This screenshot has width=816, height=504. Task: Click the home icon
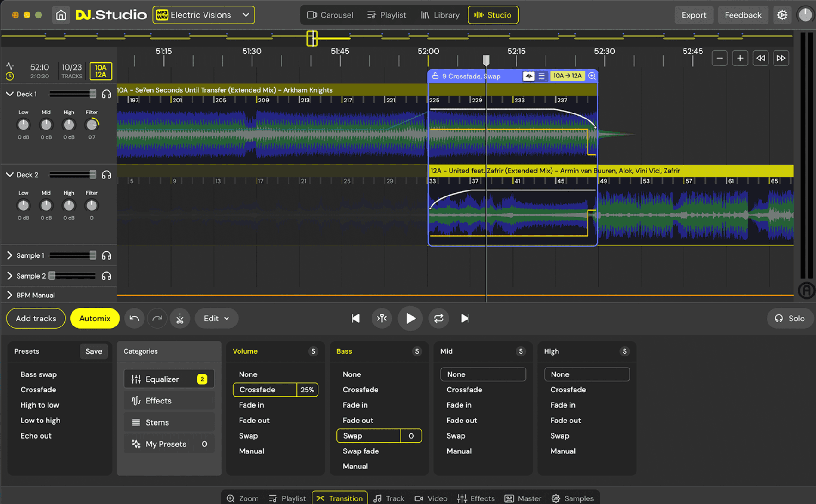[61, 15]
